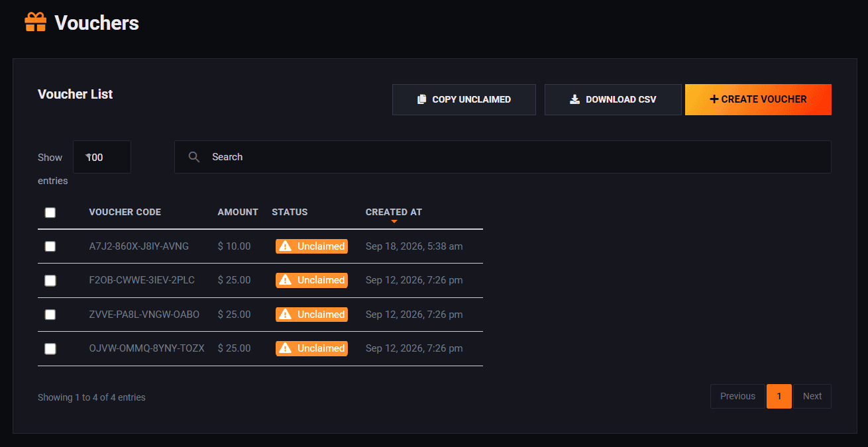Screen dimensions: 868x447
Task: Click the $ 25.00 amount for F2OB-CWWE-3IEV-2PLC
Action: coord(235,280)
